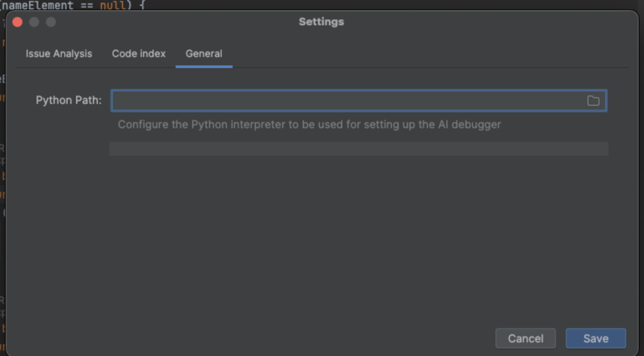Click the Settings title text

(321, 22)
